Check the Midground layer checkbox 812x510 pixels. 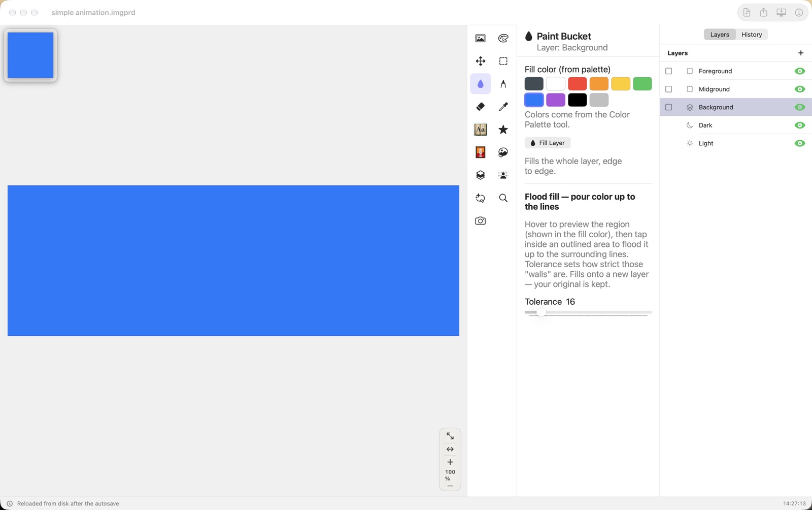(668, 89)
